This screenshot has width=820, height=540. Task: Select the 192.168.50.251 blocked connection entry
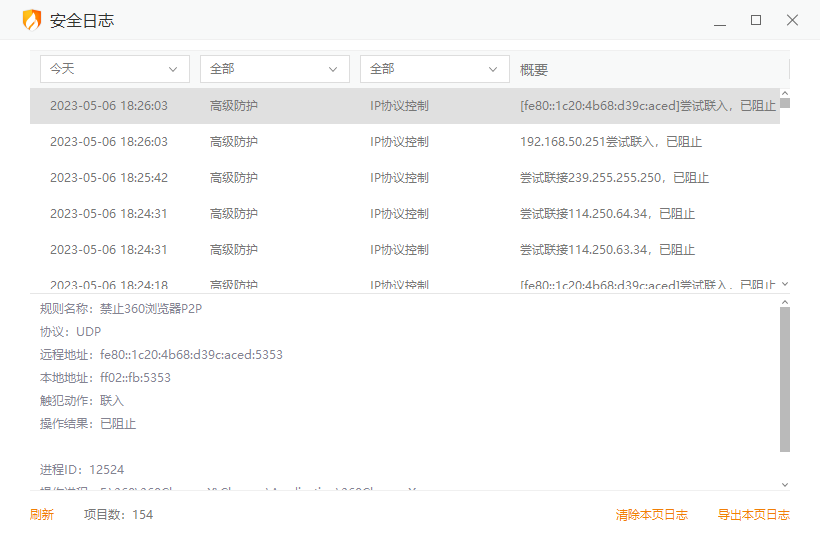(610, 142)
